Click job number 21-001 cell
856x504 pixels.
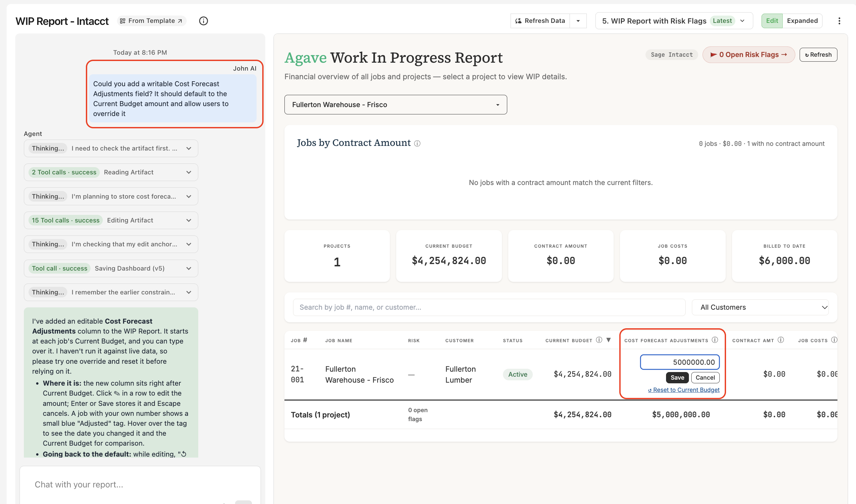(x=297, y=374)
